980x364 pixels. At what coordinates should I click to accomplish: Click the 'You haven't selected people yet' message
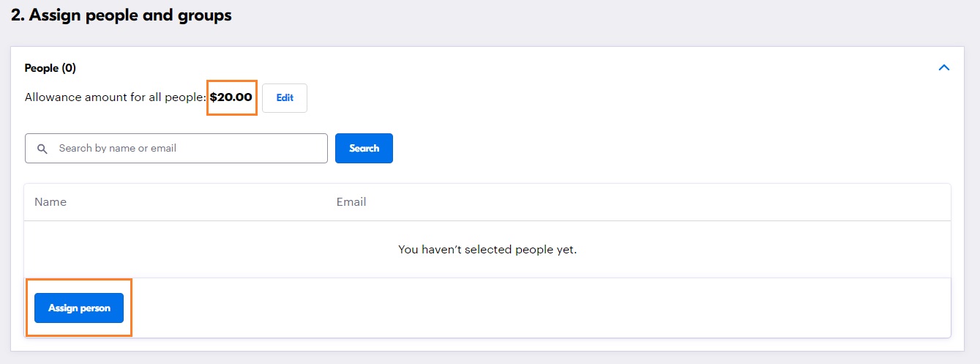[x=487, y=250]
